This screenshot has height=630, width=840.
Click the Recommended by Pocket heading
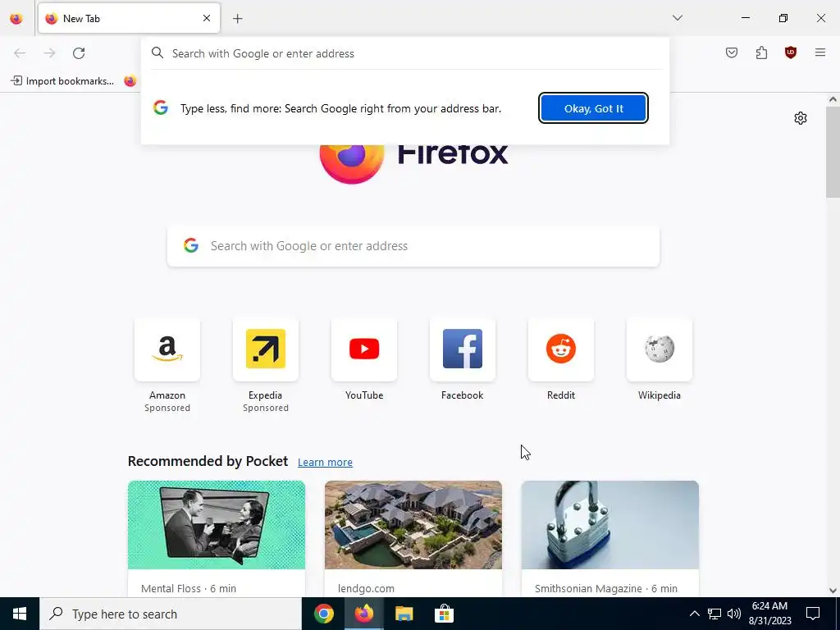click(x=208, y=461)
